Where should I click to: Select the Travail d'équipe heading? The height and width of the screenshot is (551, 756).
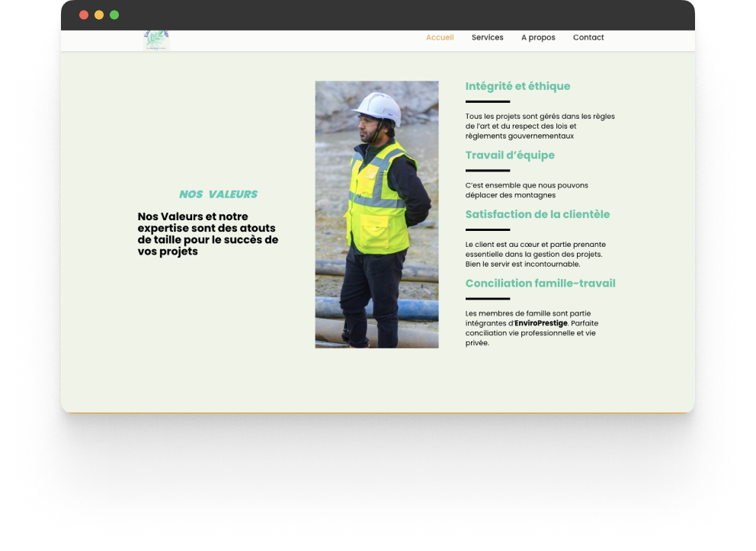pos(510,155)
